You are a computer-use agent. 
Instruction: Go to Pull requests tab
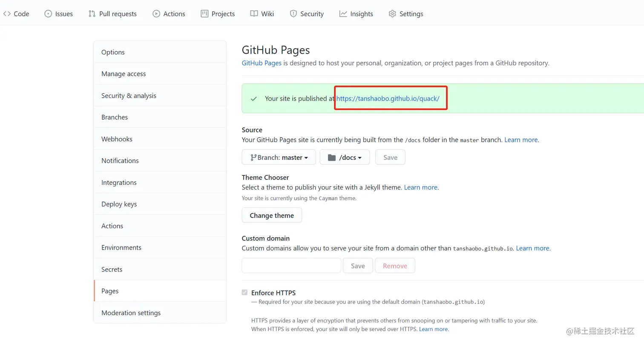[x=112, y=14]
